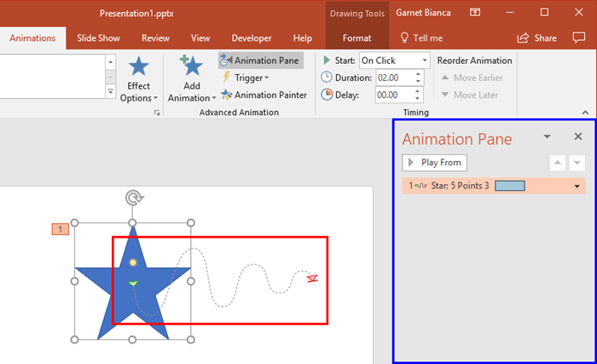
Task: Click the rotation handle above the star
Action: click(x=134, y=198)
